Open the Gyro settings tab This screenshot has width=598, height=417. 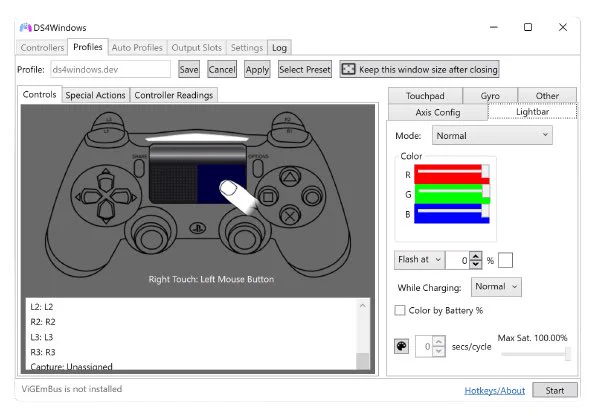[x=490, y=96]
